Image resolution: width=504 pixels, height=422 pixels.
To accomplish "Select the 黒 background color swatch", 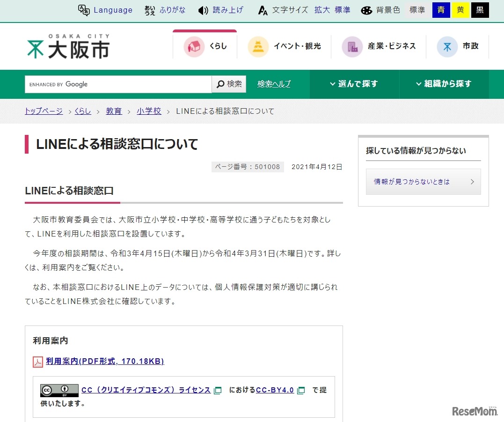I will pyautogui.click(x=480, y=10).
